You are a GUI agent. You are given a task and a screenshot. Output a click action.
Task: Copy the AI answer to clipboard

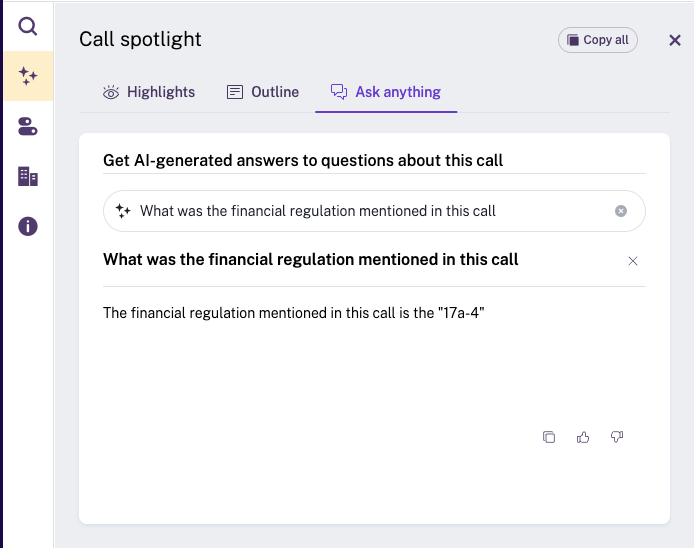click(x=549, y=437)
